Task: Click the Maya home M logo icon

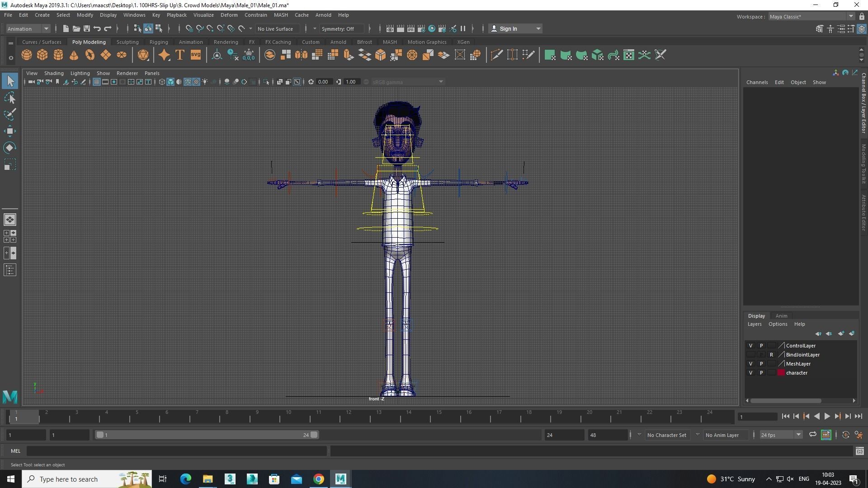Action: [10, 397]
